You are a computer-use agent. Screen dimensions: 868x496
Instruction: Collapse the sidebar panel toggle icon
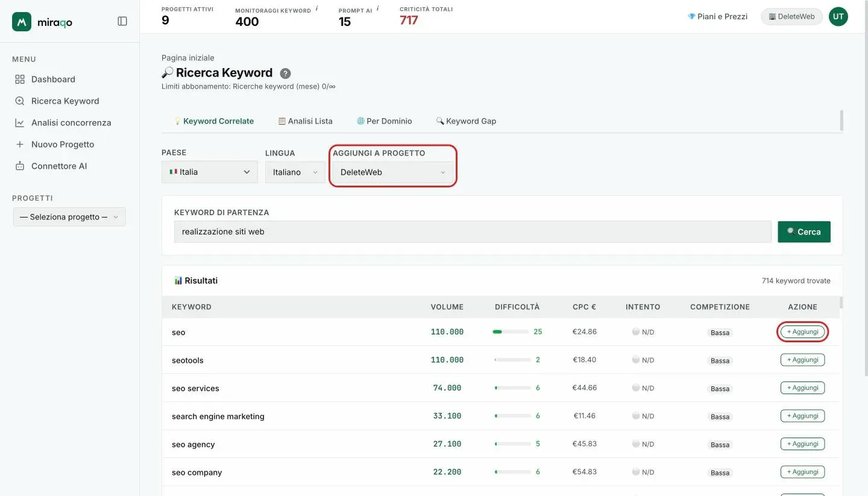point(122,21)
